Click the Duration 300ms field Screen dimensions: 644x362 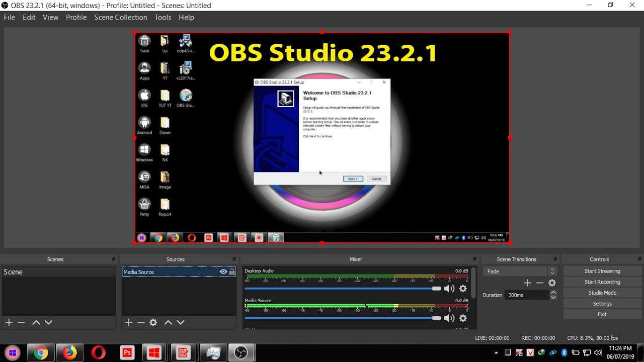coord(527,295)
